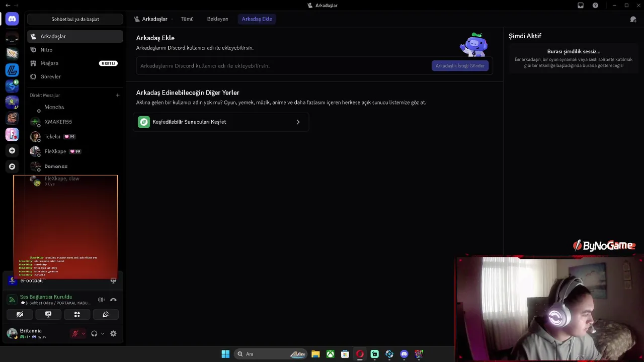Open Windows Start menu
This screenshot has width=644, height=362.
coord(225,354)
